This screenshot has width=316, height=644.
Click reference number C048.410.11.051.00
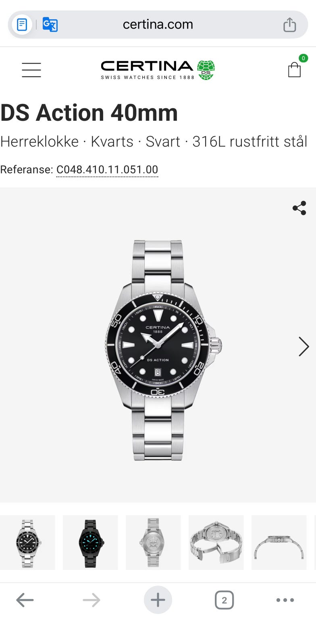[x=107, y=169]
